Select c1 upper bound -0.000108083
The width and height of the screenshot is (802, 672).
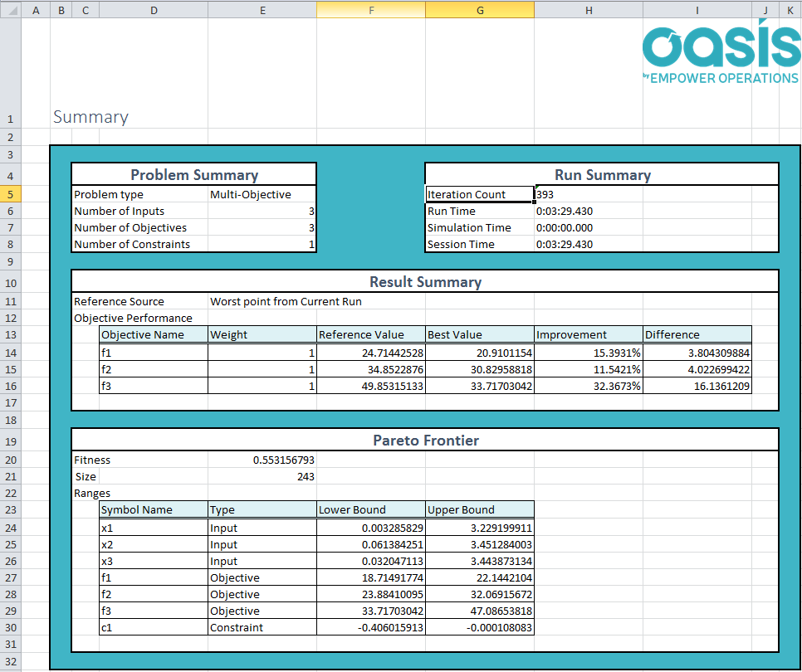pos(480,627)
